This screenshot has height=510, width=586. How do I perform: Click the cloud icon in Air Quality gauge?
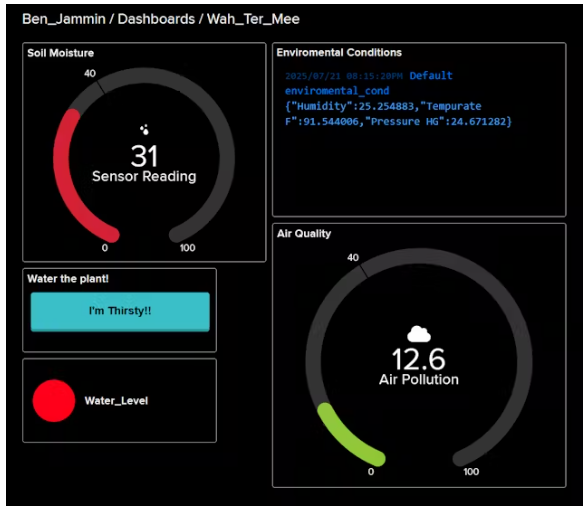(419, 334)
